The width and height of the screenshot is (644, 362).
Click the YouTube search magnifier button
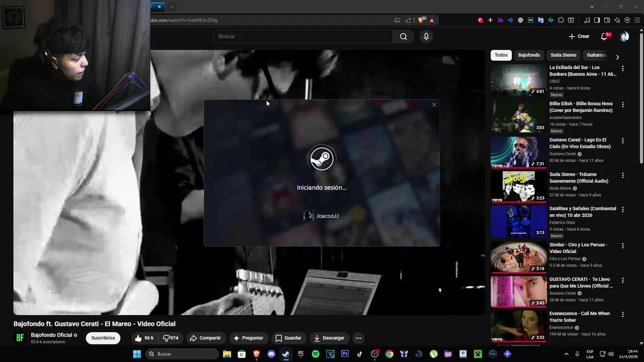pyautogui.click(x=404, y=36)
